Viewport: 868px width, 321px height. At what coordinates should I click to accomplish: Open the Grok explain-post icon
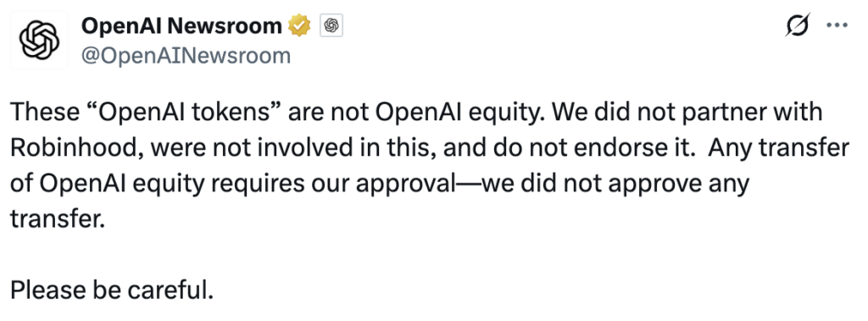798,25
